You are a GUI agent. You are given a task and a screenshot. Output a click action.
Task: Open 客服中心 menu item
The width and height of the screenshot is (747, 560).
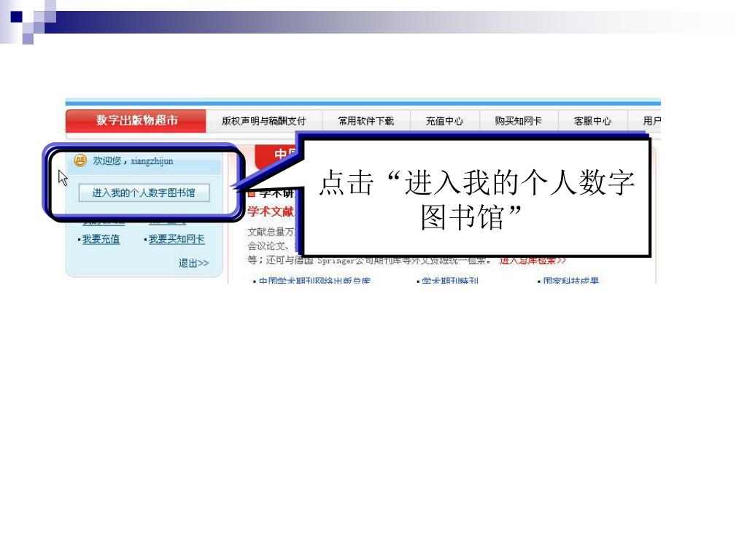coord(592,121)
